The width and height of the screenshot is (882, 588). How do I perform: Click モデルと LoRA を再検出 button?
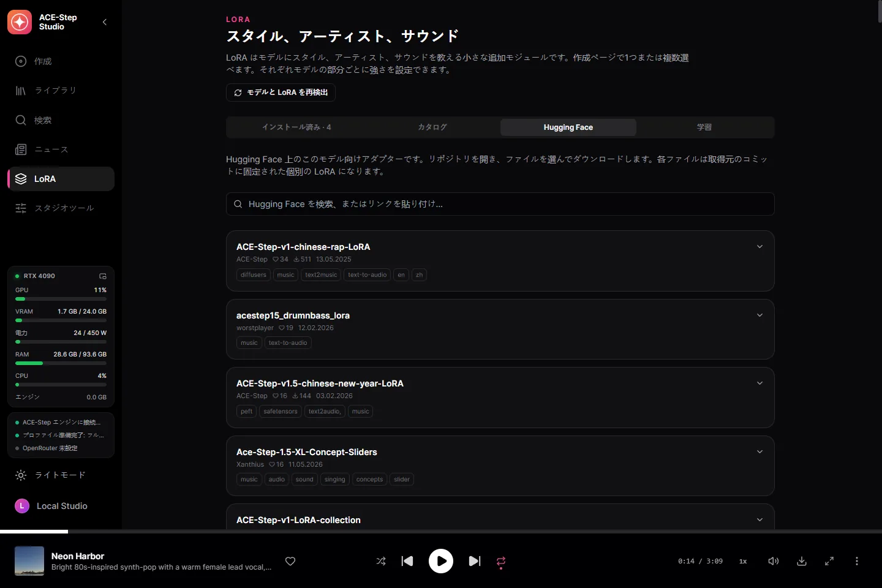pos(281,92)
